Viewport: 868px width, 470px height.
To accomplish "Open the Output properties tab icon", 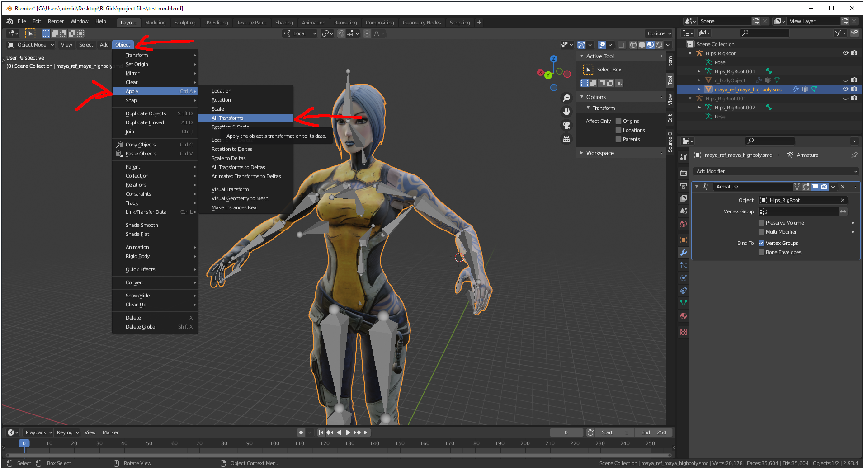I will [x=684, y=186].
